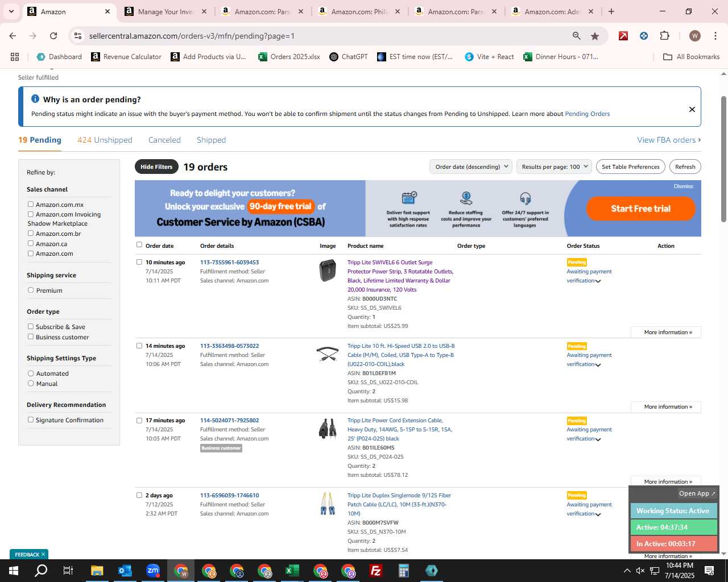This screenshot has width=728, height=582.
Task: Show hidden system tray icons
Action: 627,571
